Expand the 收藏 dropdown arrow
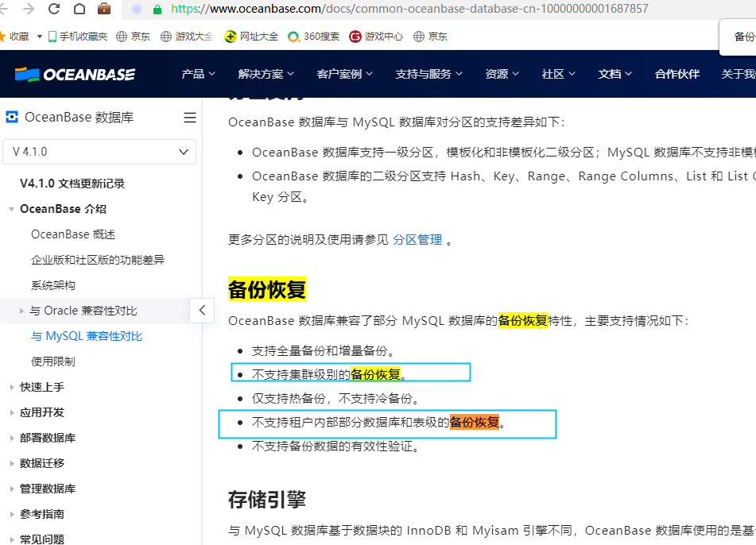 pyautogui.click(x=40, y=37)
